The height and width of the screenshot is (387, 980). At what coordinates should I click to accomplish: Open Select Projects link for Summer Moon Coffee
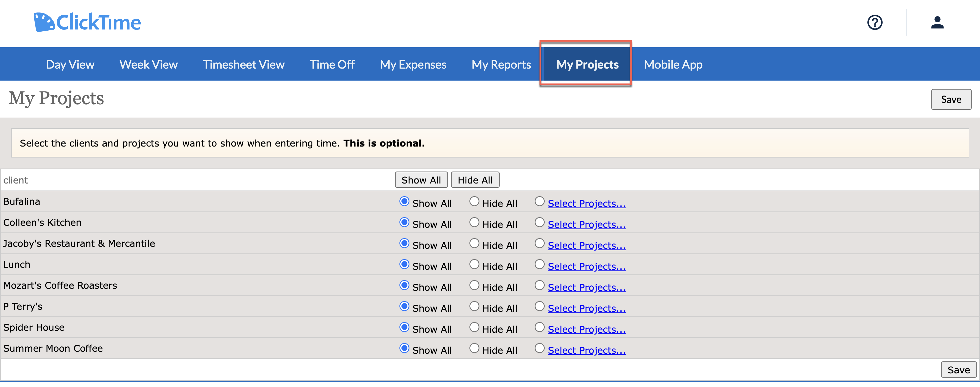(x=587, y=350)
